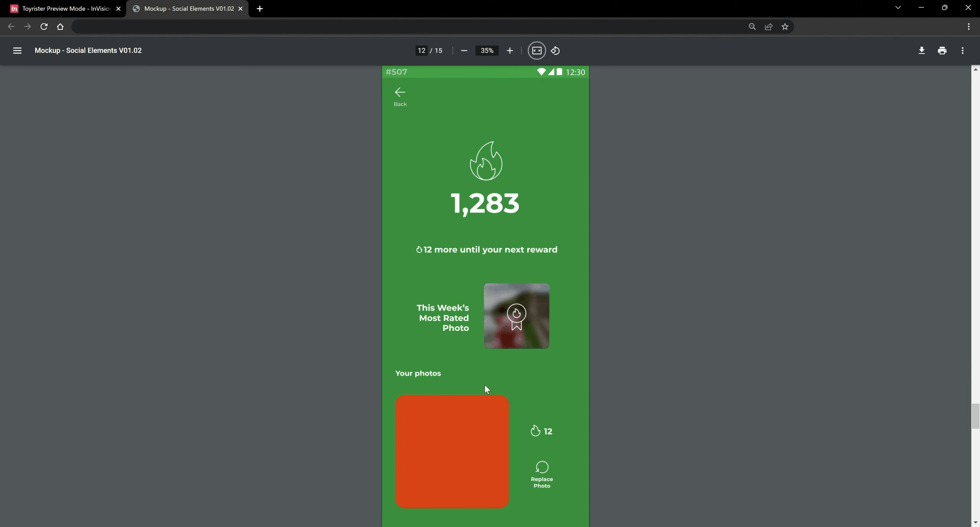Share this page icon
Image resolution: width=980 pixels, height=527 pixels.
[768, 26]
